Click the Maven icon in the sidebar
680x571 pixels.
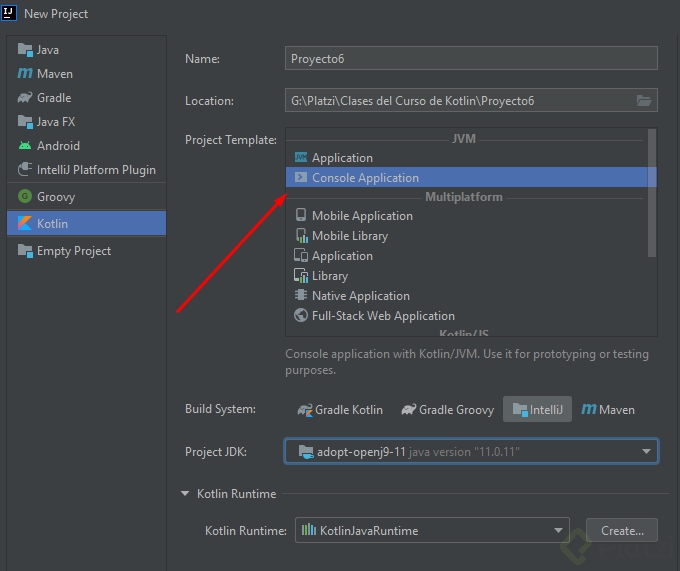pos(25,74)
